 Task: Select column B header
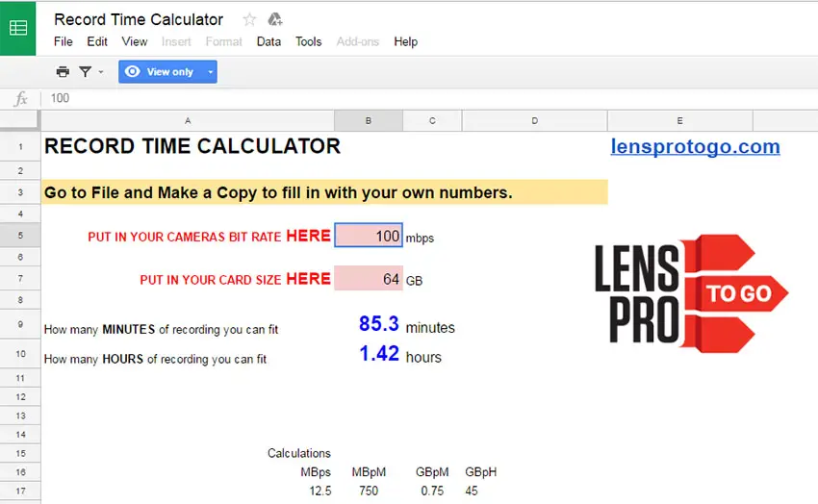coord(369,121)
